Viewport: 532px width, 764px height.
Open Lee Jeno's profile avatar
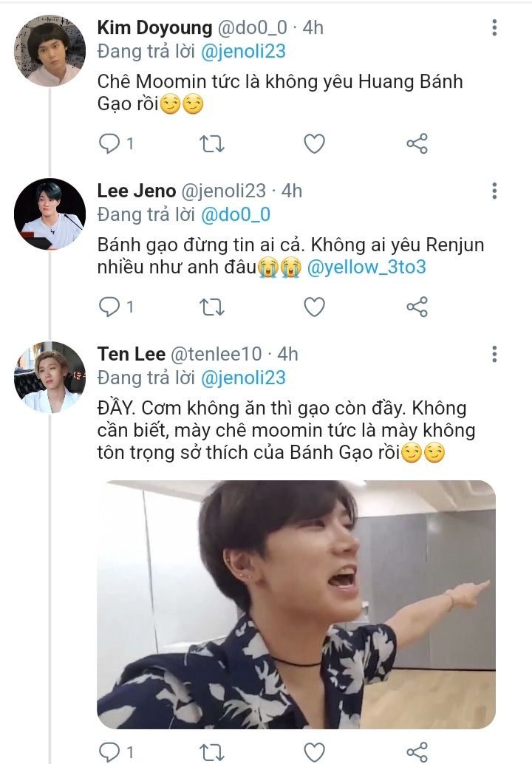(50, 214)
